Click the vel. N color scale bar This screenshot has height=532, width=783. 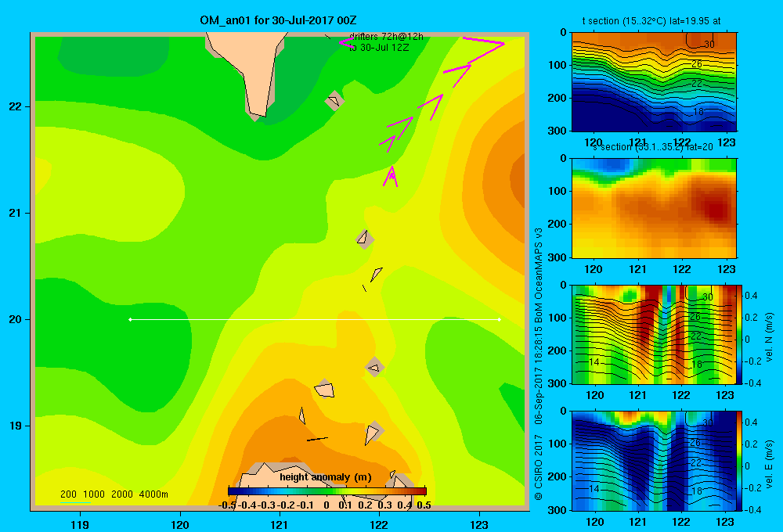pyautogui.click(x=740, y=334)
